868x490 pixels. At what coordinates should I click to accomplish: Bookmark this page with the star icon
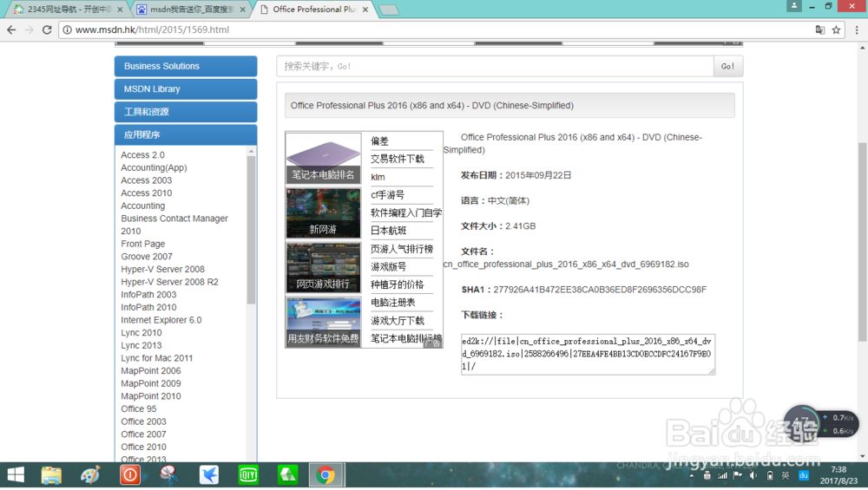(837, 29)
